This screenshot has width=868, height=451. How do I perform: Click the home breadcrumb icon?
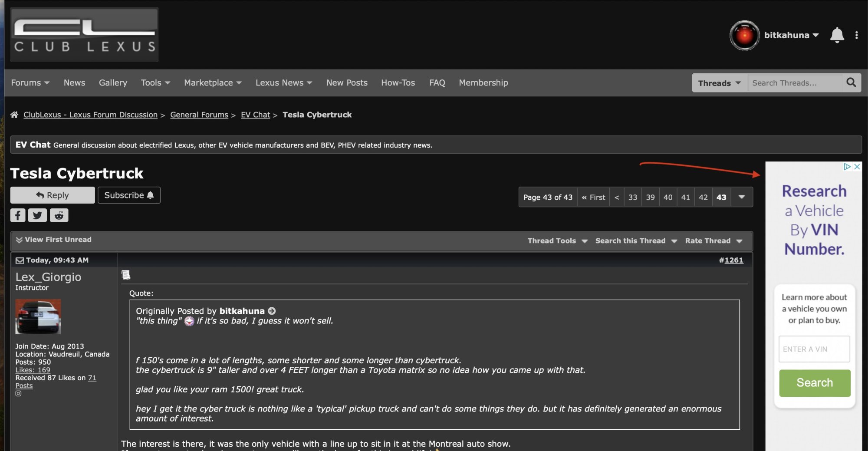point(14,115)
